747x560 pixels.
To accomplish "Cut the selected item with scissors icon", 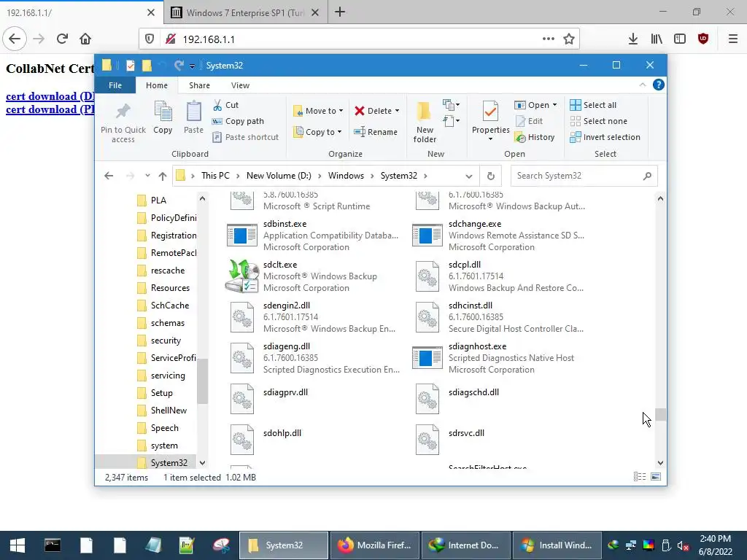I will click(x=226, y=105).
